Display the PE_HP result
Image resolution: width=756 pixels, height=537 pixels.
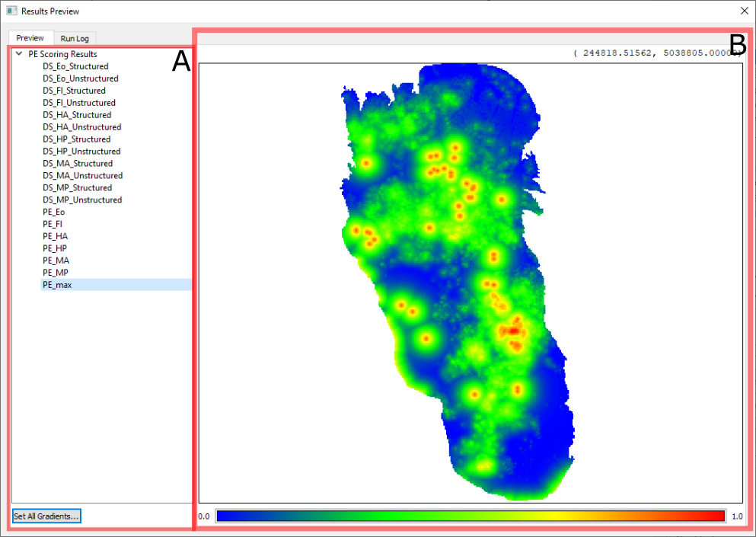pyautogui.click(x=55, y=248)
